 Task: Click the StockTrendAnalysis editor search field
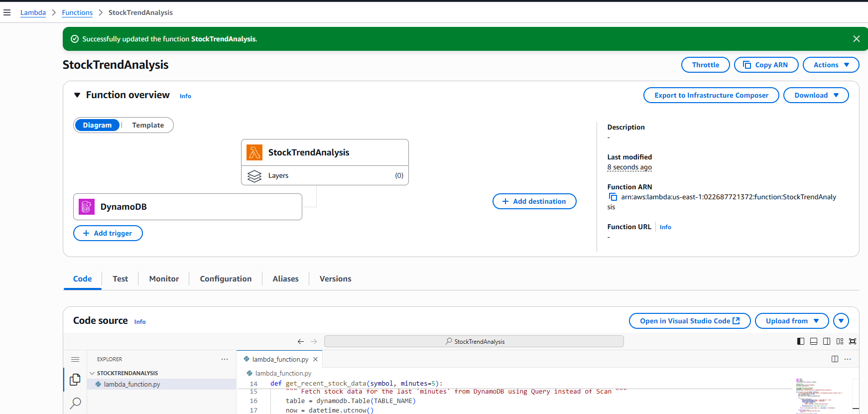click(x=474, y=341)
